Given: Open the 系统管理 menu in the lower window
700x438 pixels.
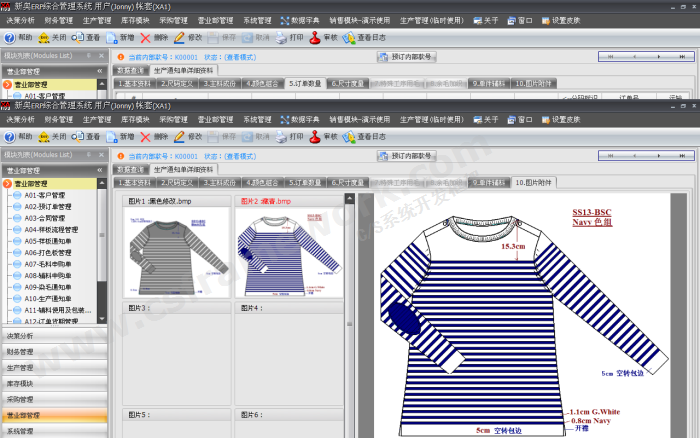Looking at the screenshot, I should 257,119.
